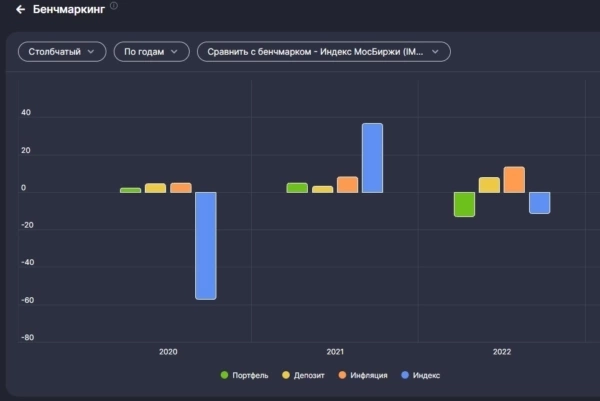Click the 2021 green Портфель bar

297,188
